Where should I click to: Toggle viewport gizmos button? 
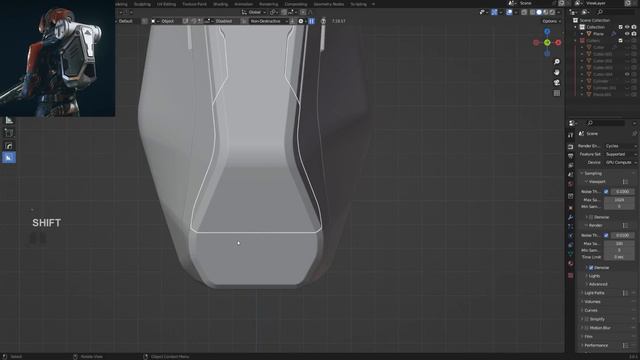(x=494, y=12)
